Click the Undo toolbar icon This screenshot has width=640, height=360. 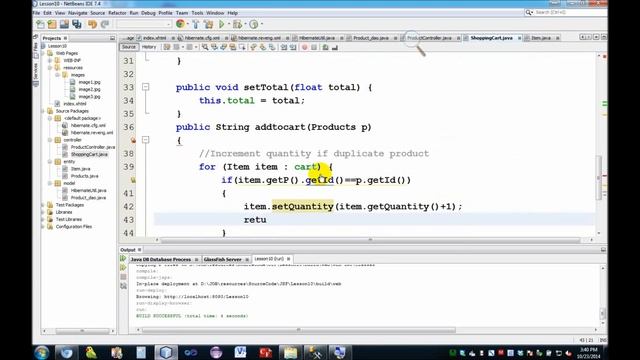[x=93, y=24]
